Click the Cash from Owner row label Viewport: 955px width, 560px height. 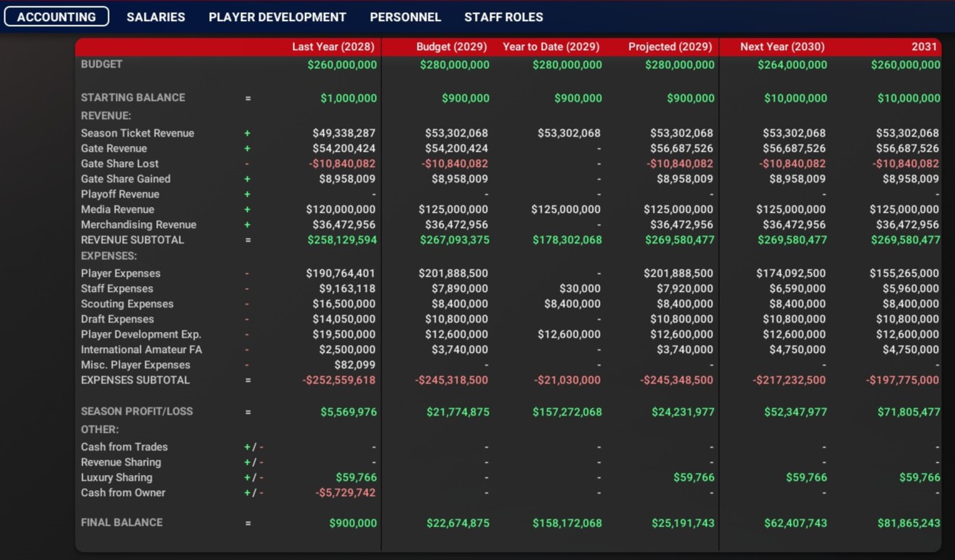click(123, 492)
